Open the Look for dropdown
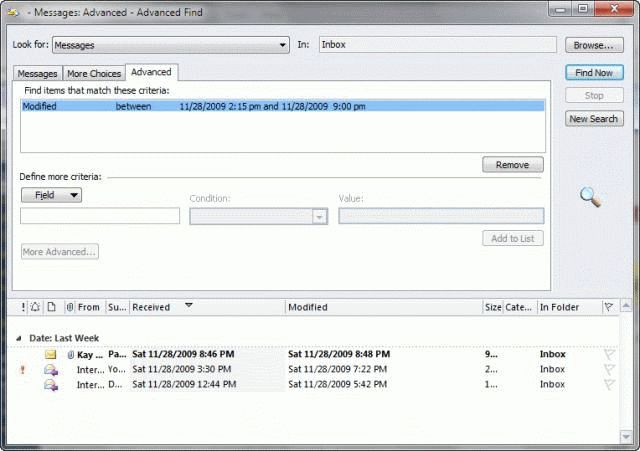Screen dimensions: 640x451 [x=283, y=45]
